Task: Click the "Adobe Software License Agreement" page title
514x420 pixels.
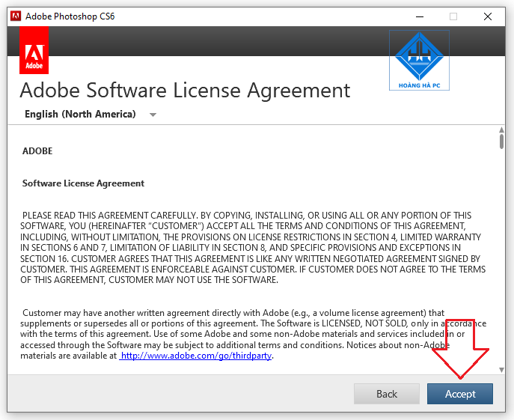Action: point(185,91)
